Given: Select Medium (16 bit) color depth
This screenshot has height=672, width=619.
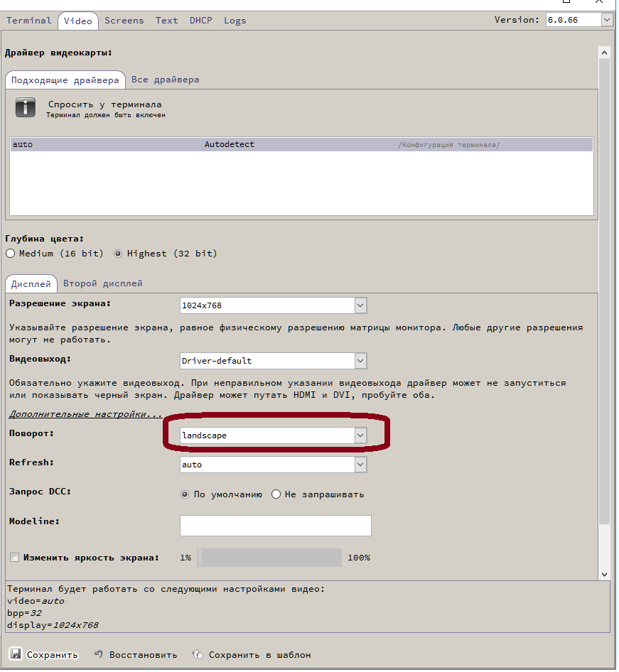Looking at the screenshot, I should [x=11, y=254].
